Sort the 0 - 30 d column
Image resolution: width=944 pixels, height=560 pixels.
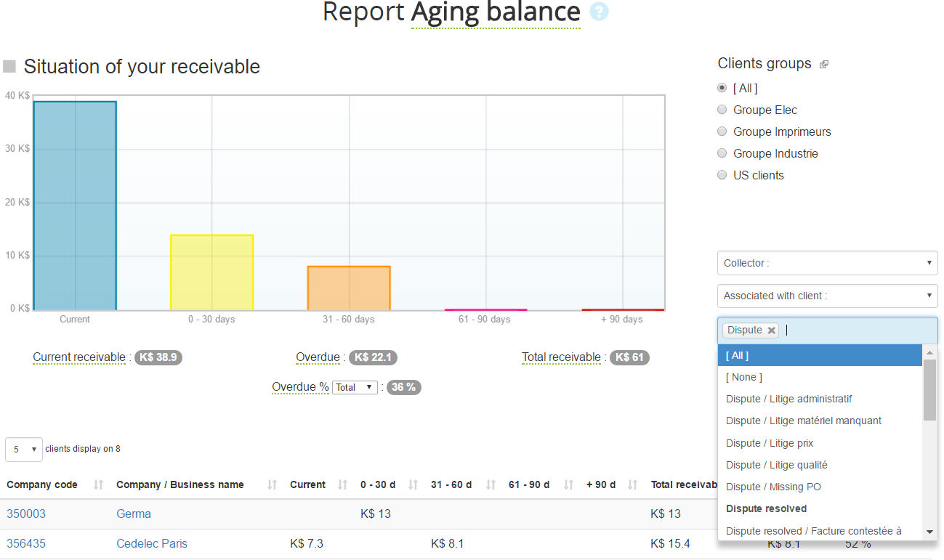point(413,485)
